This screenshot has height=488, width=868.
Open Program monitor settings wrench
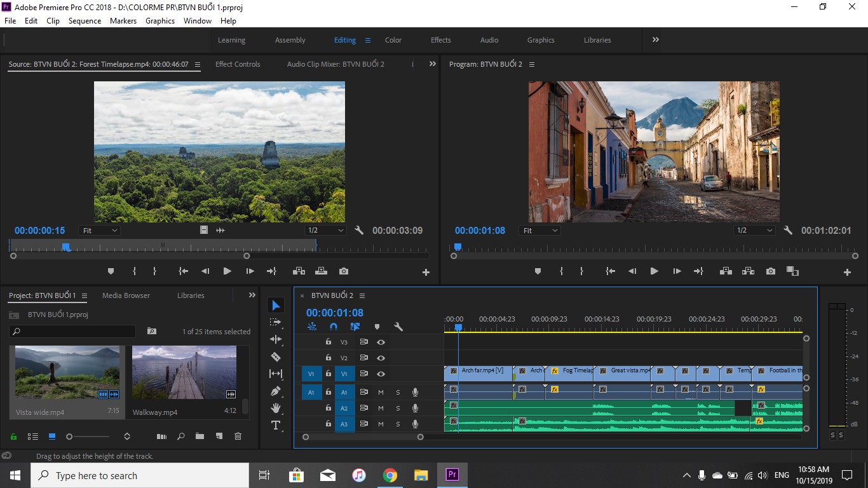(x=788, y=231)
